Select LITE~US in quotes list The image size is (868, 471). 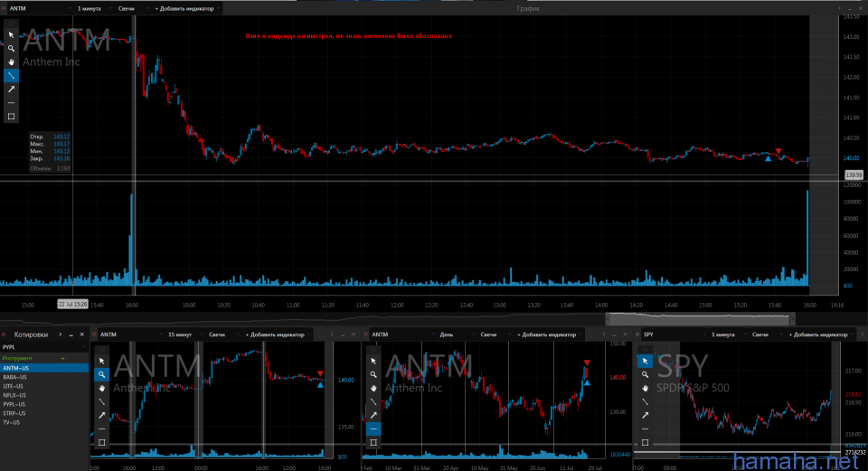point(44,386)
